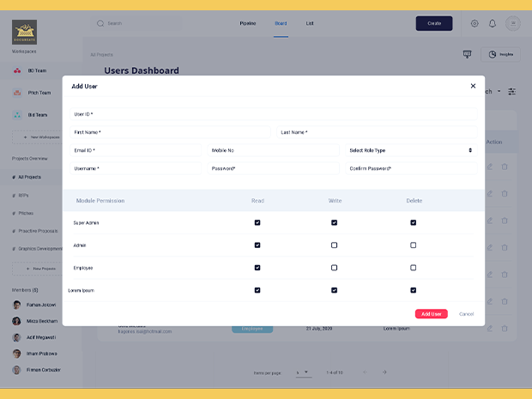
Task: Click Ilham Prabowo member avatar
Action: (16, 354)
